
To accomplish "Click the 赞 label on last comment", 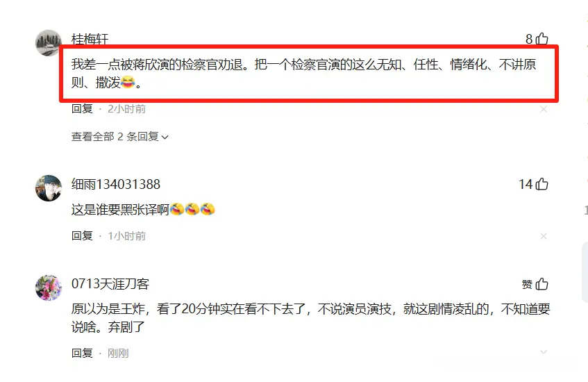I will [x=527, y=285].
